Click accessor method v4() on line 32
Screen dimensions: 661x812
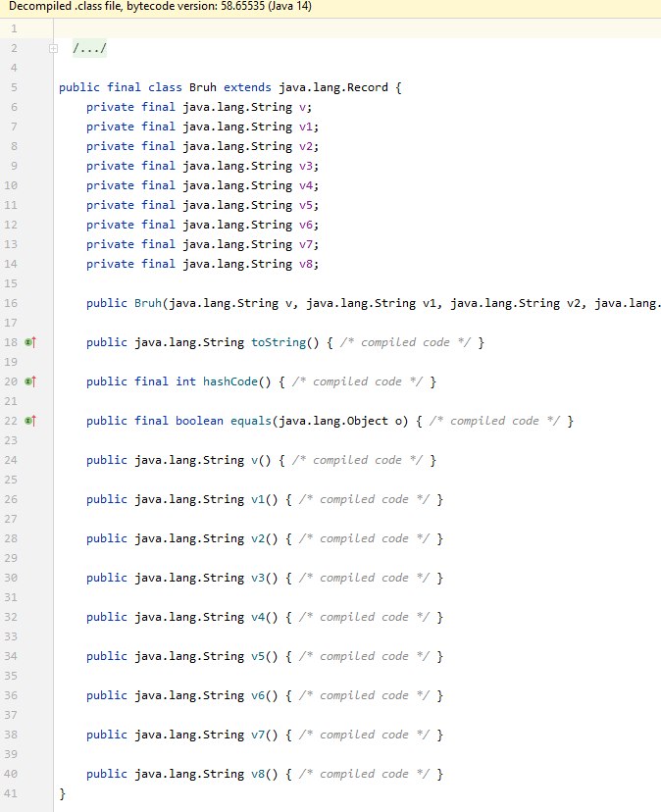(258, 617)
